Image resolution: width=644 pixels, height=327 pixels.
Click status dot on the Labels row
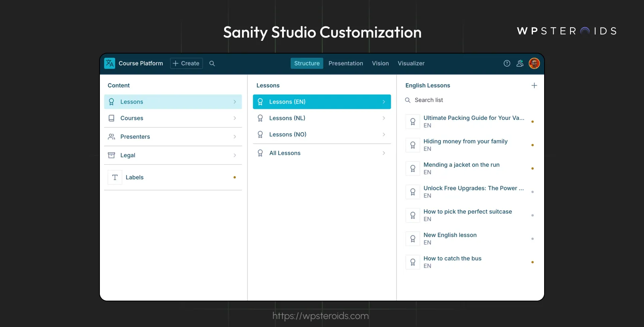coord(235,177)
